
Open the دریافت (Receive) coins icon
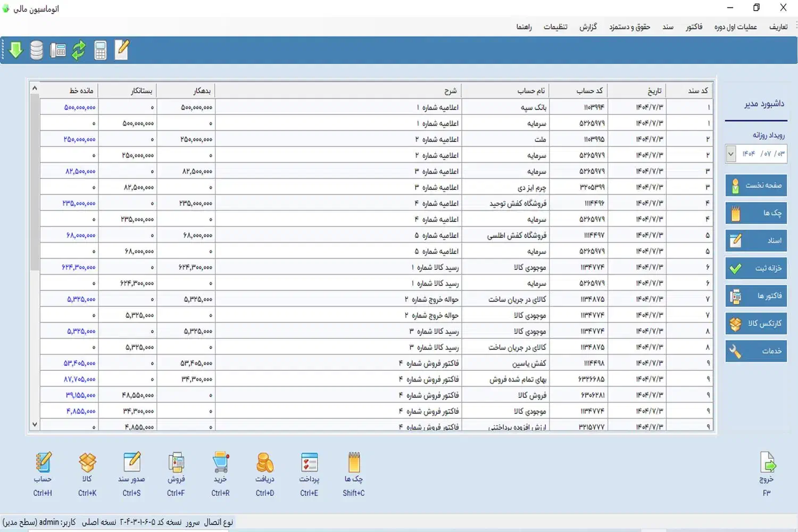(264, 463)
